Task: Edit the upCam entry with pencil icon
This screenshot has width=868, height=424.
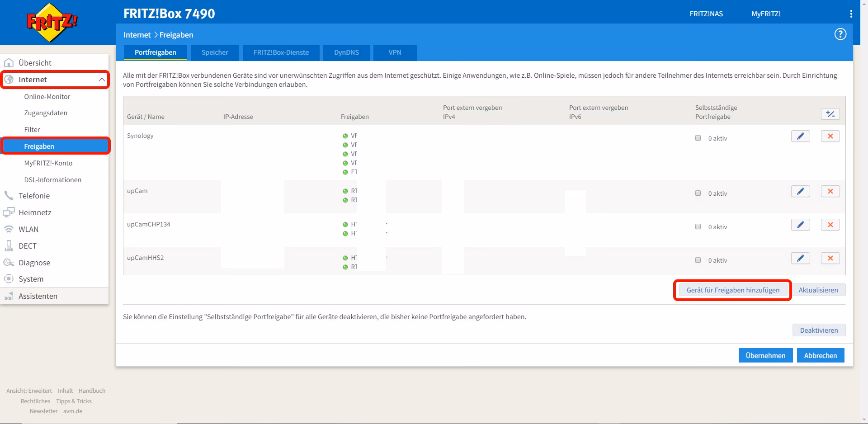Action: point(800,191)
